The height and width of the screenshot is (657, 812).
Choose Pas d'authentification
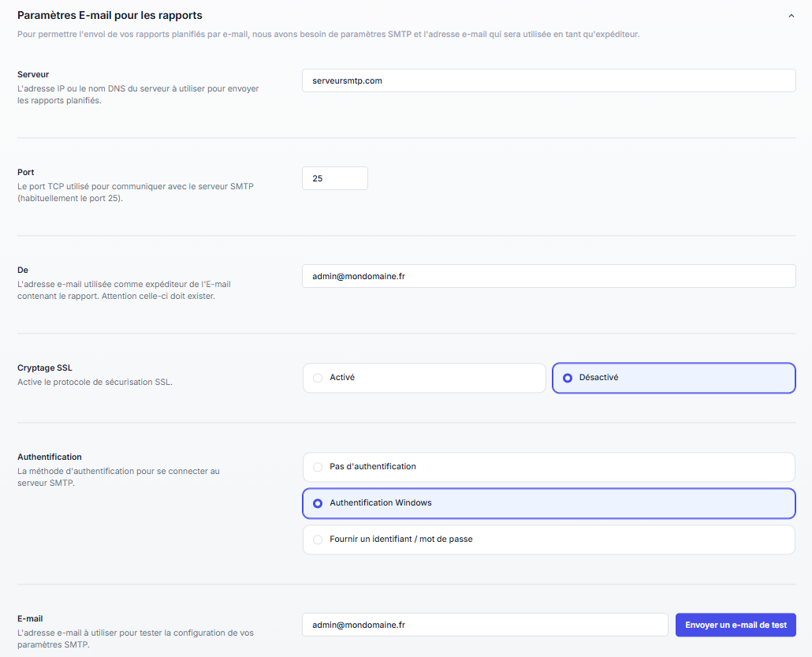point(548,467)
